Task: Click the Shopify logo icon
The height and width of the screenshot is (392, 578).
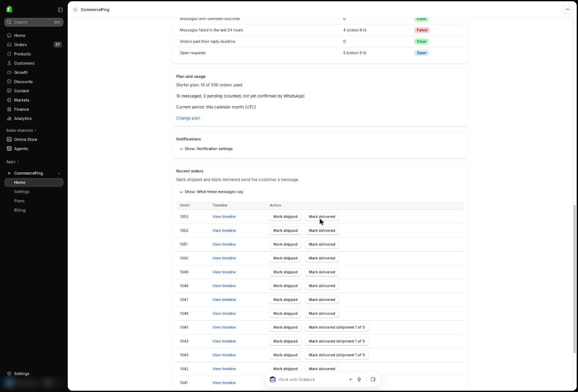Action: pyautogui.click(x=10, y=9)
